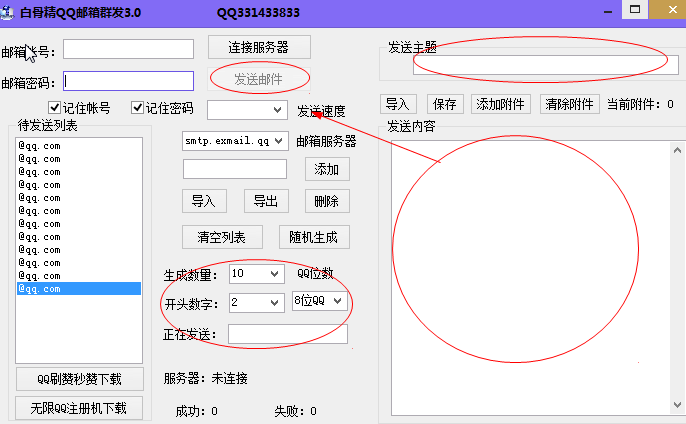Click the 成功: 0 counter text
The image size is (686, 424).
pos(196,411)
